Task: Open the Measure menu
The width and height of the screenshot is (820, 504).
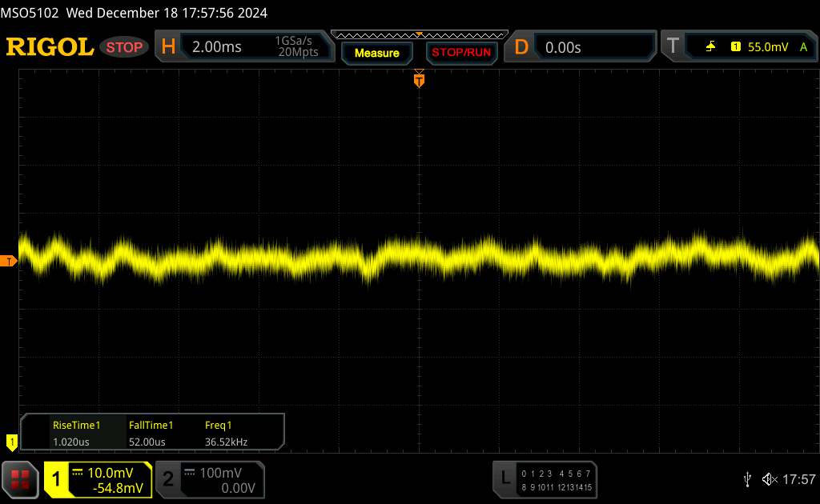Action: pos(376,53)
